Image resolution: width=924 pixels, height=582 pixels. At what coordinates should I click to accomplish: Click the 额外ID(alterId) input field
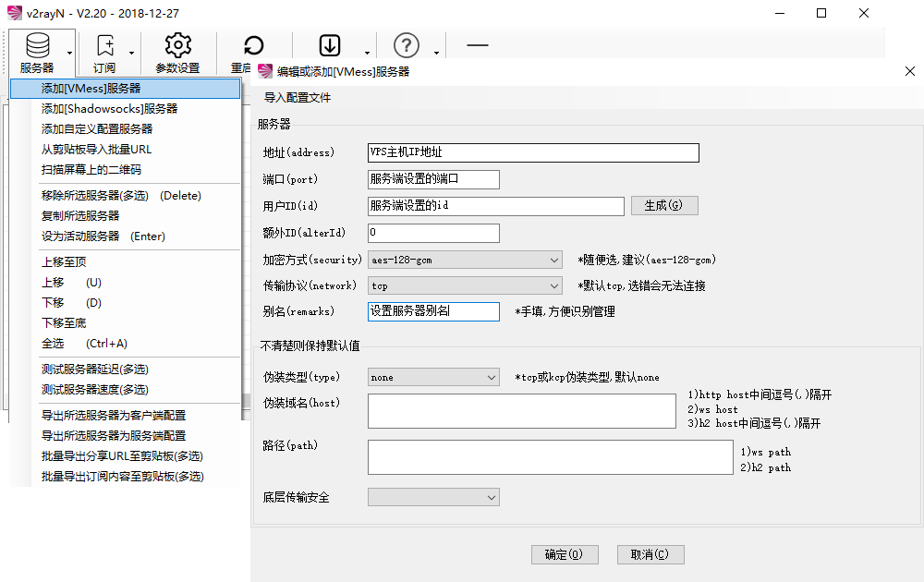(433, 233)
